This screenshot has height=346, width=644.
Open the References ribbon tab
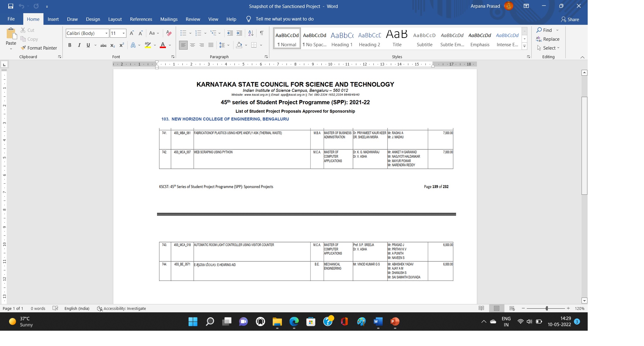point(141,19)
